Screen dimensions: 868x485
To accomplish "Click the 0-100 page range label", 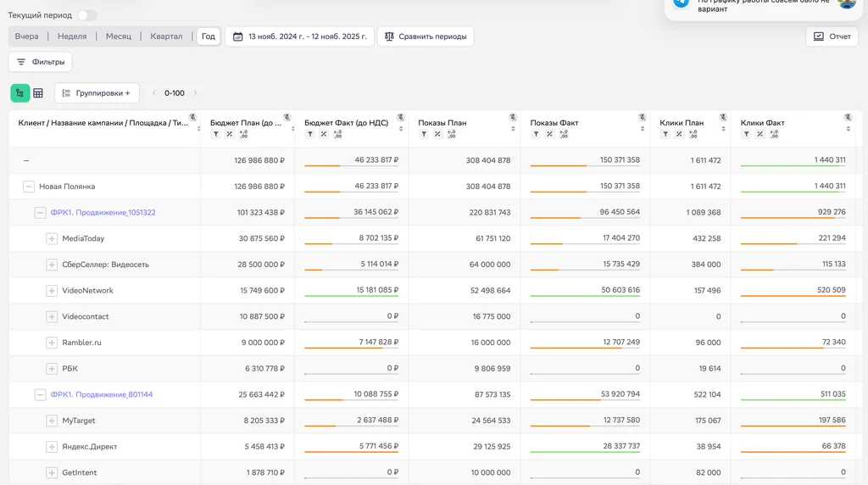I will [x=175, y=93].
